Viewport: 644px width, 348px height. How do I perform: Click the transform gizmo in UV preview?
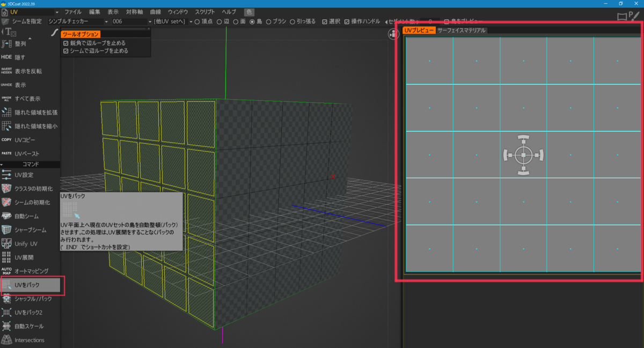523,155
